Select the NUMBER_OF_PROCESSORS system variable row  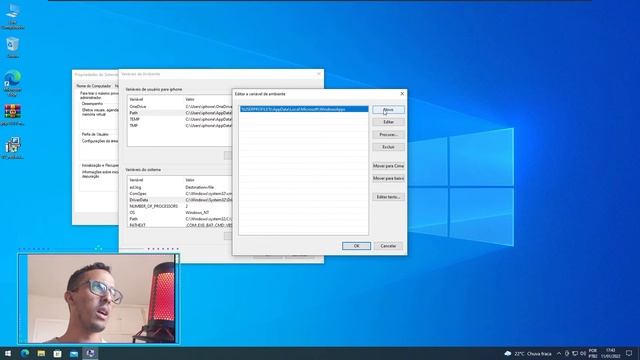coord(180,207)
